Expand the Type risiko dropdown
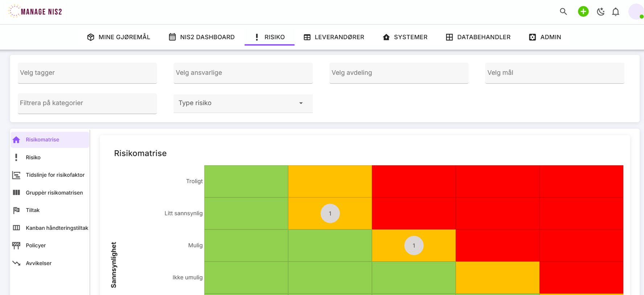Screen dimensions: 644x295 click(x=243, y=103)
